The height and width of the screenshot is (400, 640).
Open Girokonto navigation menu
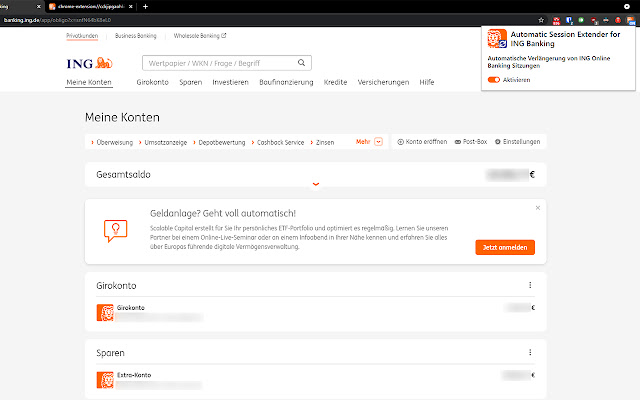[152, 82]
